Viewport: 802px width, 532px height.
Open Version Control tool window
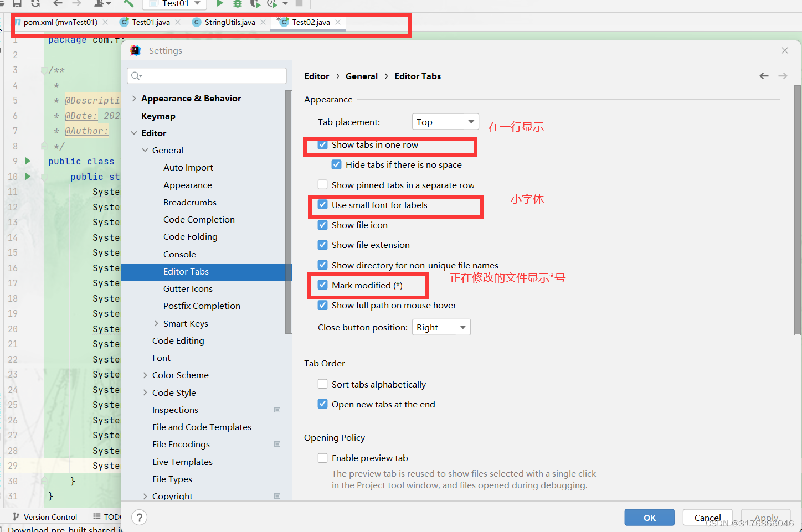44,516
